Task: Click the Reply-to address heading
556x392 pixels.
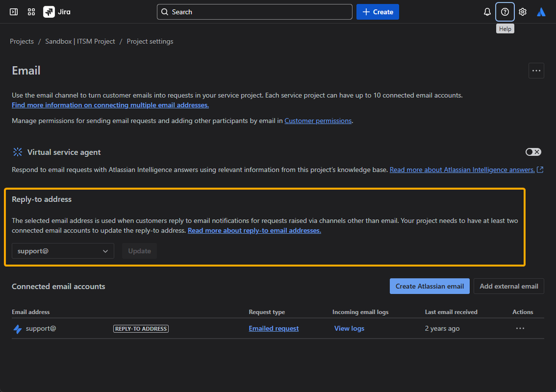Action: tap(42, 200)
